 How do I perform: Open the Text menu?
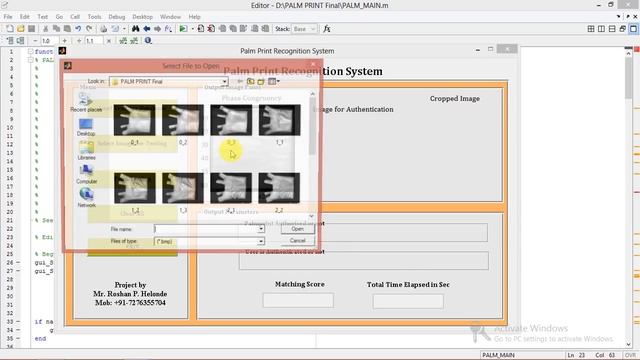coord(42,17)
